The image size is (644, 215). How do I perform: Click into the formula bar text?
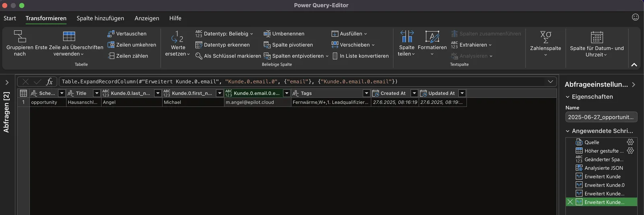point(229,81)
